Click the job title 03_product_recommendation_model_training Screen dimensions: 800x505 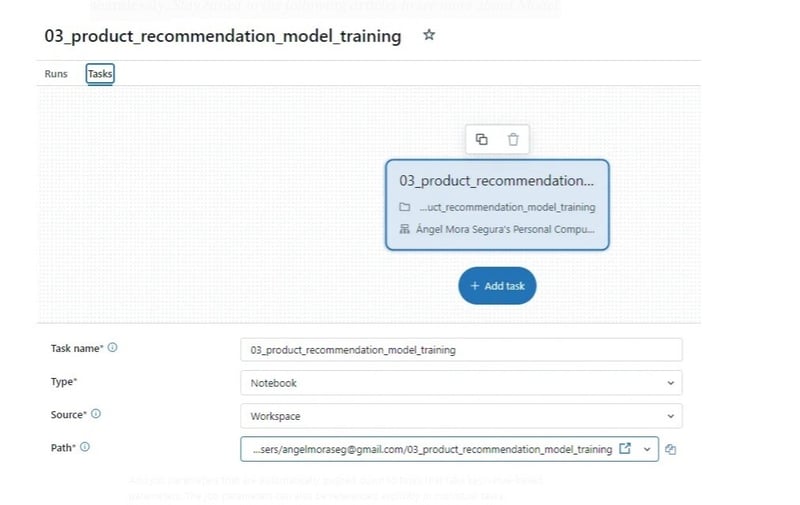pyautogui.click(x=223, y=36)
